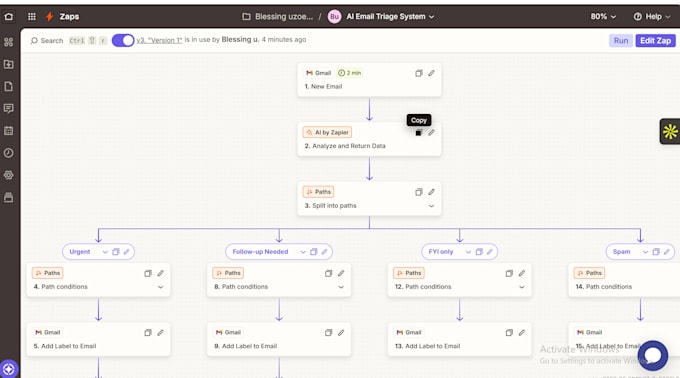Image resolution: width=680 pixels, height=378 pixels.
Task: Select the Follow-up Needed path label
Action: tap(260, 252)
